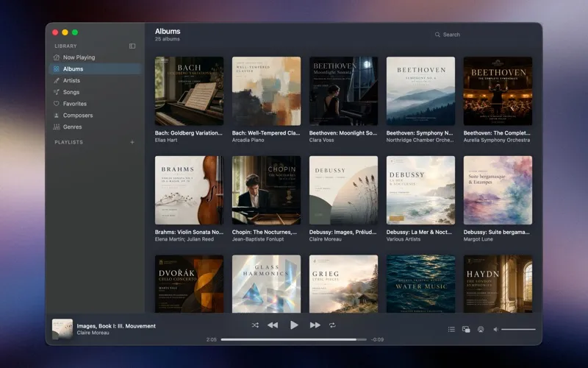This screenshot has height=368, width=588.
Task: Click title Chopin: The Nocturnes text
Action: (x=265, y=232)
